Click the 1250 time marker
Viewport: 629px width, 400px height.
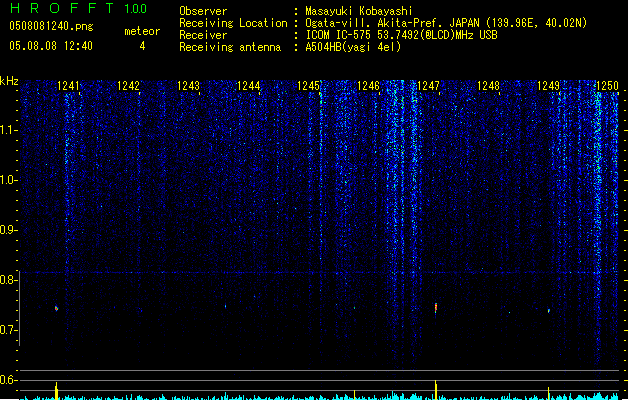tap(607, 86)
